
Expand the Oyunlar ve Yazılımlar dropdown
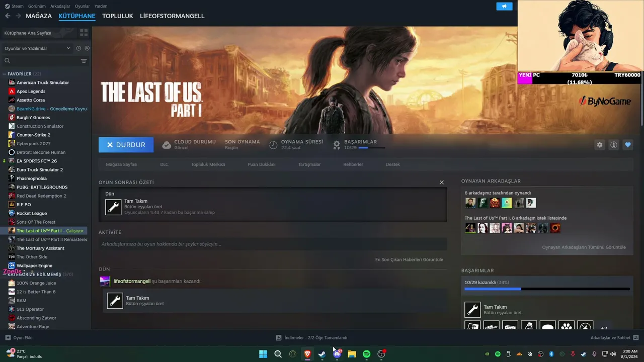tap(38, 48)
